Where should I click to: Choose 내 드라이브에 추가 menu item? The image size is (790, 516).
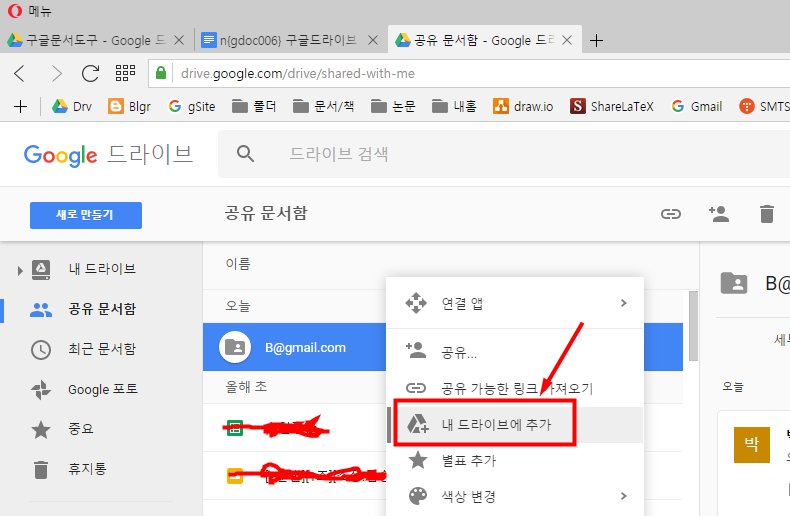[x=515, y=424]
